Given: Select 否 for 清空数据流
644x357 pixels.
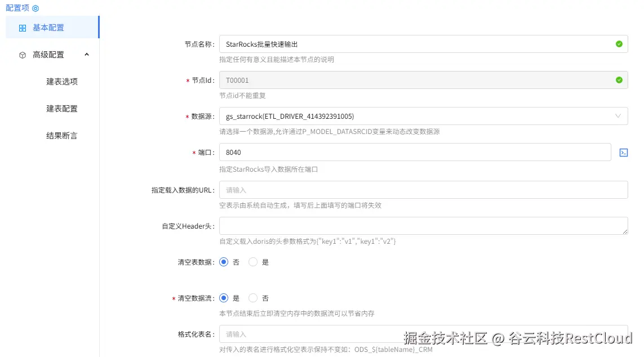Looking at the screenshot, I should [253, 298].
